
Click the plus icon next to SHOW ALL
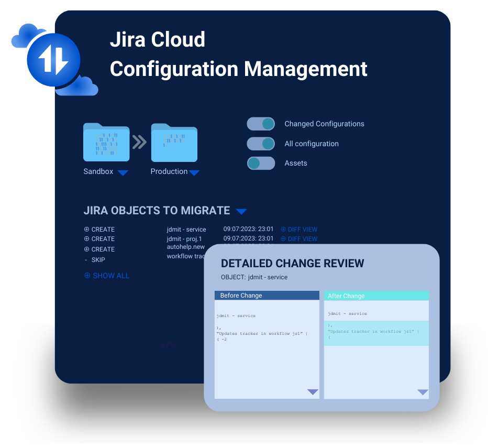(87, 276)
